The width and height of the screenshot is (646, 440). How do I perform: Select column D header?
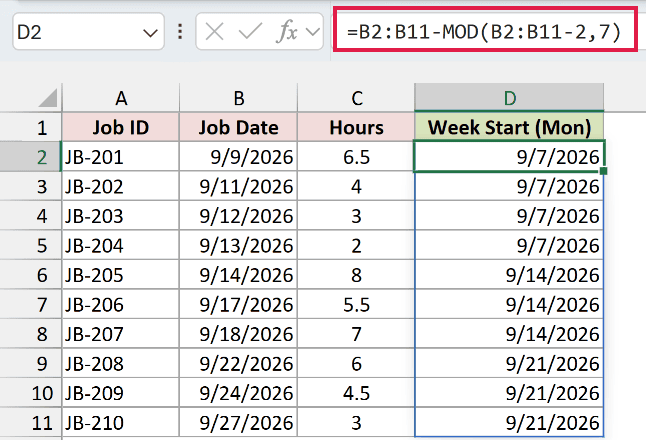(509, 98)
